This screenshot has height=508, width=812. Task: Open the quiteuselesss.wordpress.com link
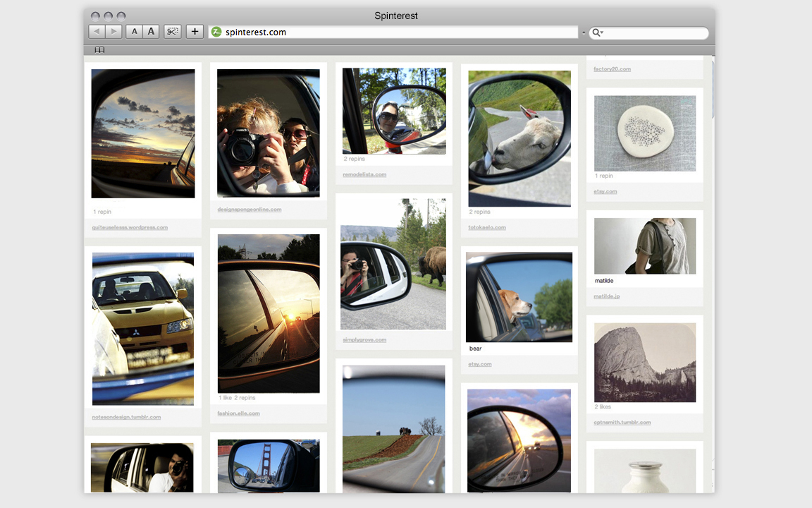click(x=130, y=228)
